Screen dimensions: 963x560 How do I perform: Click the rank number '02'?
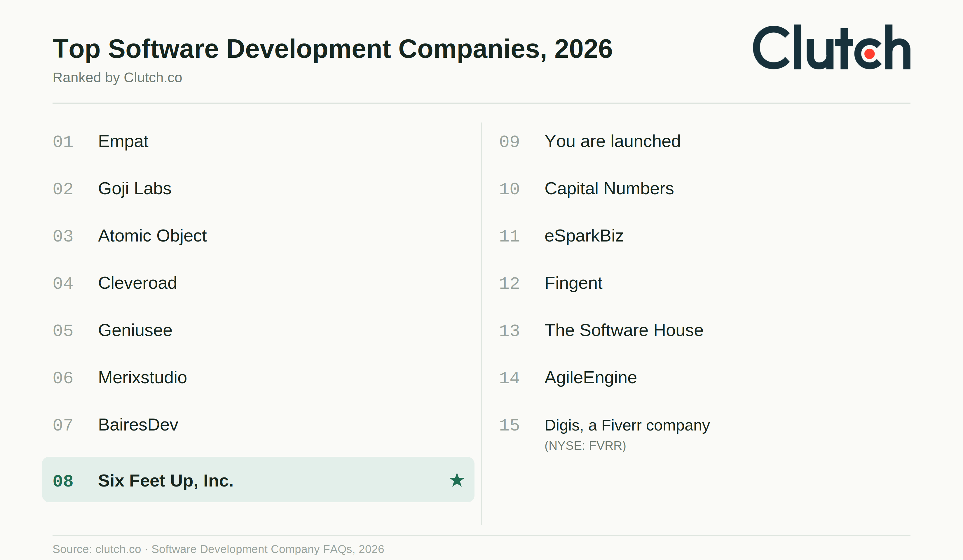[63, 189]
